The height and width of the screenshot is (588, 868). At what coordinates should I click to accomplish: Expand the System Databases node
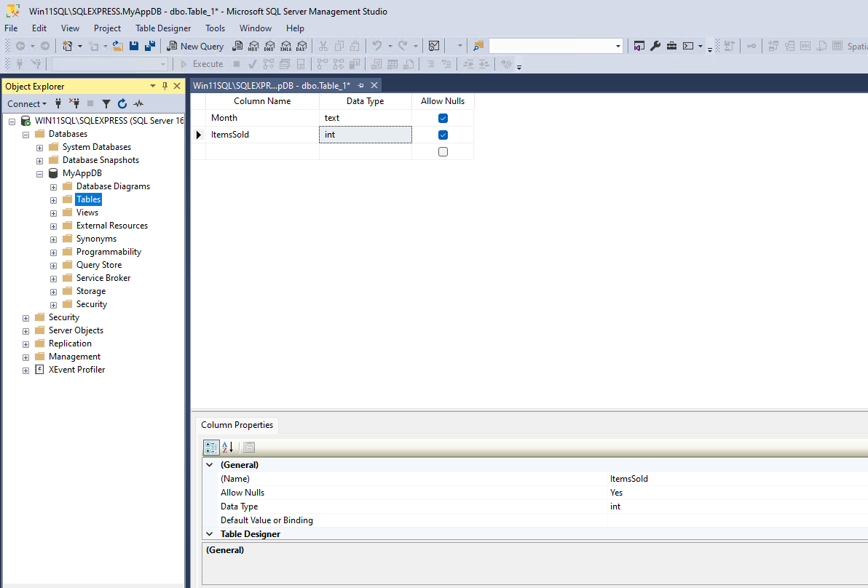tap(40, 148)
